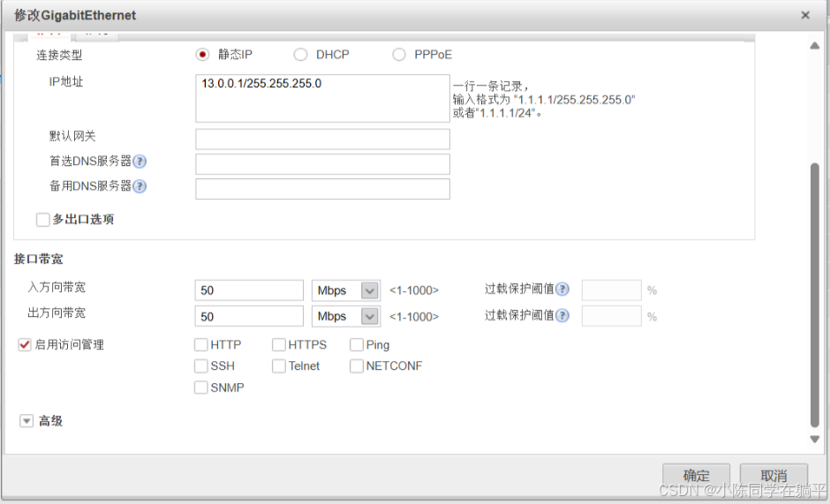Click the vertical scrollbar thumb
The height and width of the screenshot is (504, 830).
tap(815, 295)
